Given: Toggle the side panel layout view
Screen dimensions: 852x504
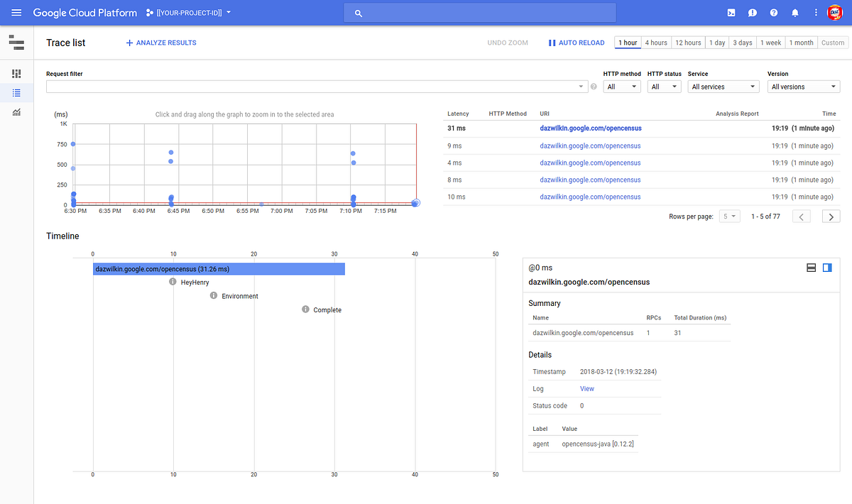Looking at the screenshot, I should tap(826, 268).
